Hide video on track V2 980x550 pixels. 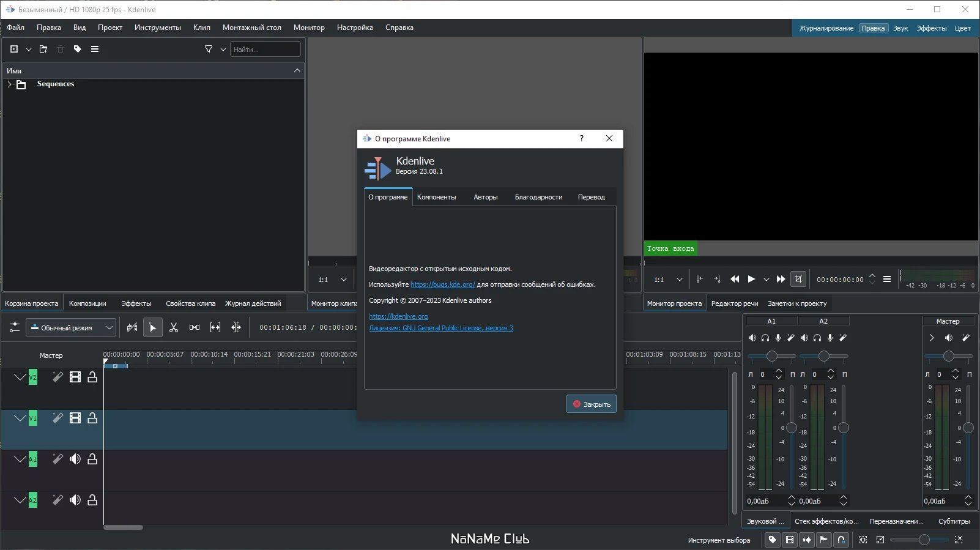[x=75, y=377]
